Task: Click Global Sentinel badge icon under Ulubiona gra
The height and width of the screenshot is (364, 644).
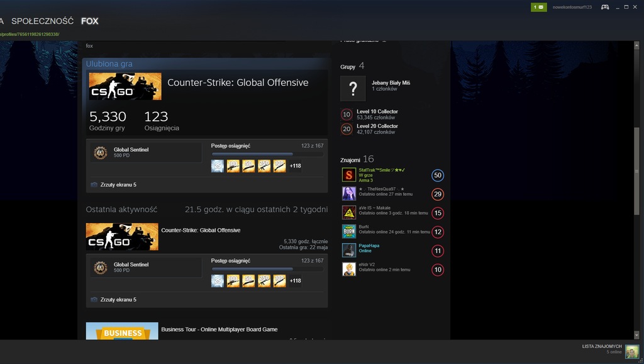Action: (100, 152)
